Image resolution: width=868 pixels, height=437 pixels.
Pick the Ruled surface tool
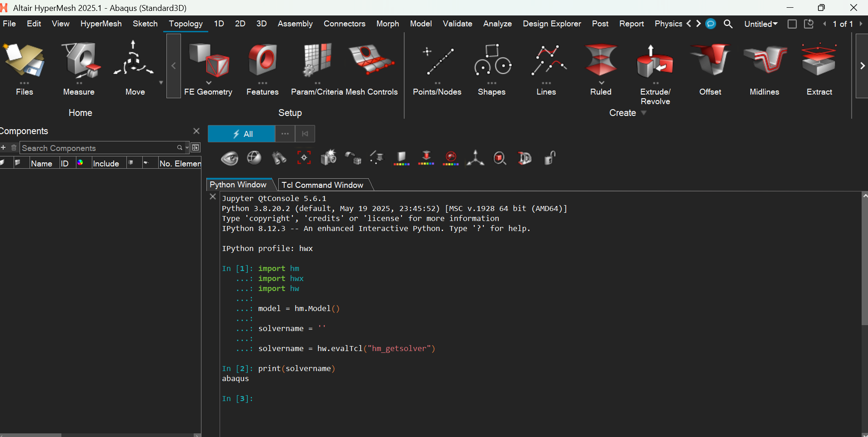[601, 60]
